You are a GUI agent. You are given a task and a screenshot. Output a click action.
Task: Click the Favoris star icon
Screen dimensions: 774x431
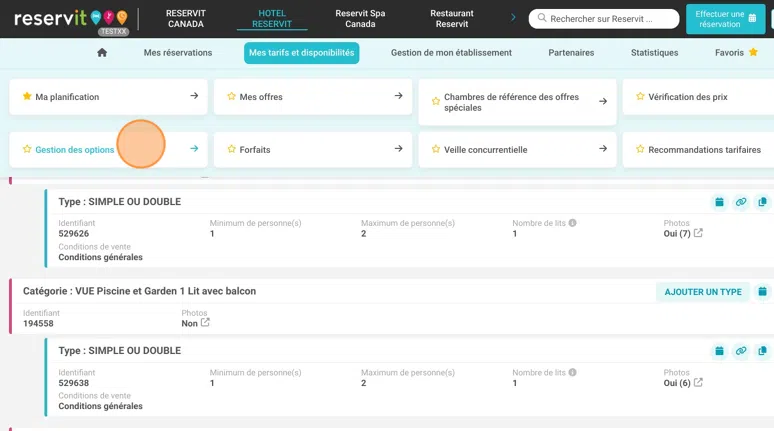[753, 52]
